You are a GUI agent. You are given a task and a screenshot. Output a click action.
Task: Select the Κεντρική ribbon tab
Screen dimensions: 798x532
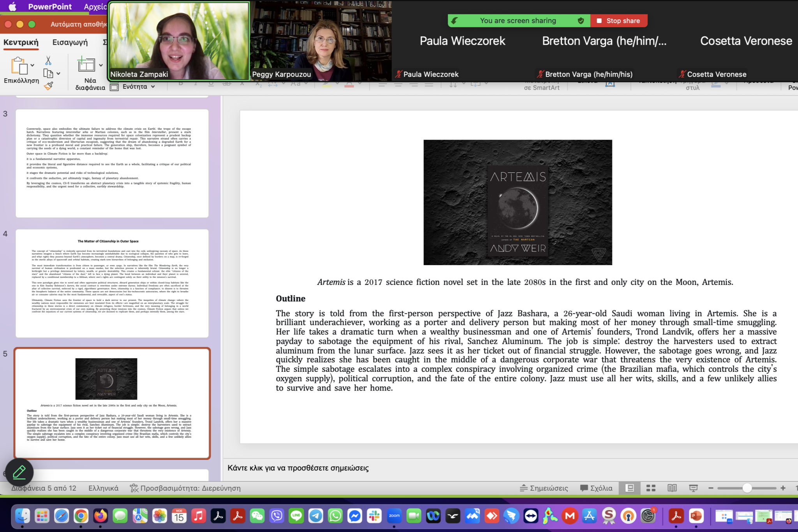click(x=21, y=42)
